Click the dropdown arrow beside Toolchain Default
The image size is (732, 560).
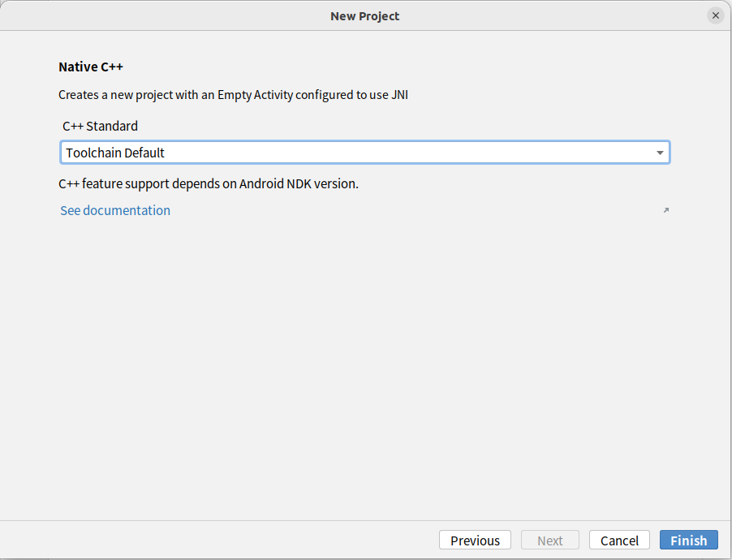click(661, 152)
